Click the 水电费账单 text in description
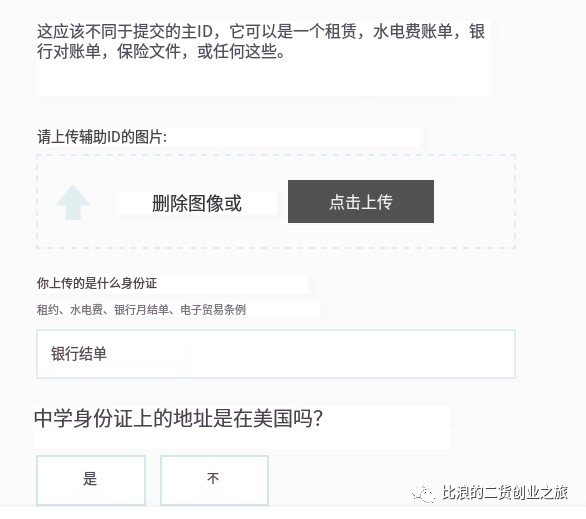This screenshot has width=586, height=519. 412,31
